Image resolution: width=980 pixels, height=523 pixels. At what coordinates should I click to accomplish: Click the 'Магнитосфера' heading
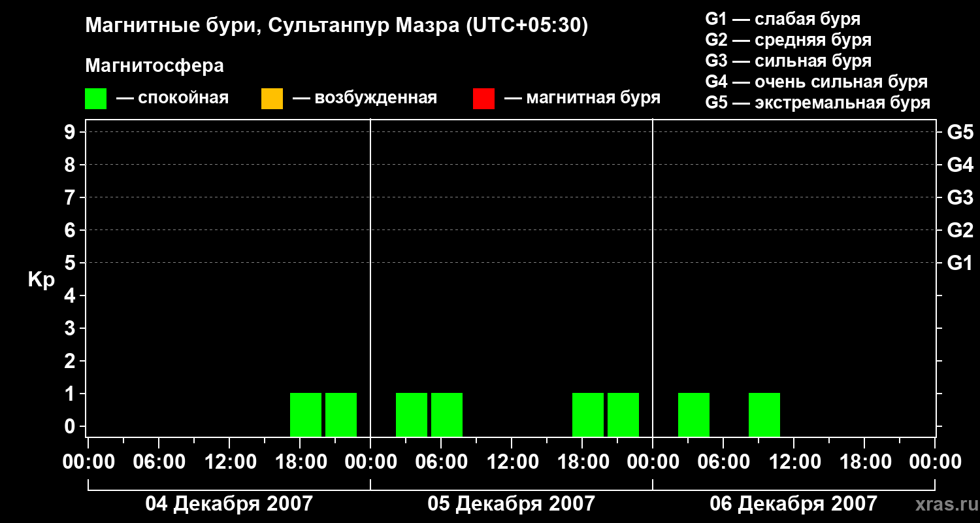tap(154, 66)
